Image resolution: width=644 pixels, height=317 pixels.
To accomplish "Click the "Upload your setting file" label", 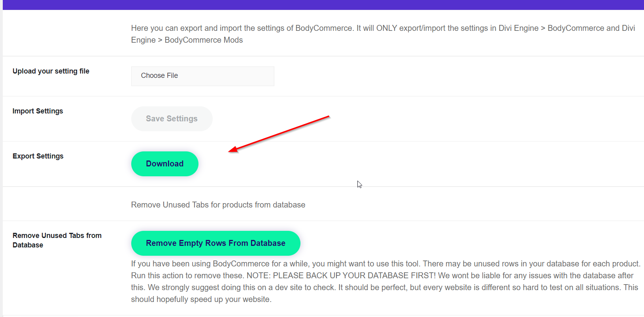I will tap(51, 71).
